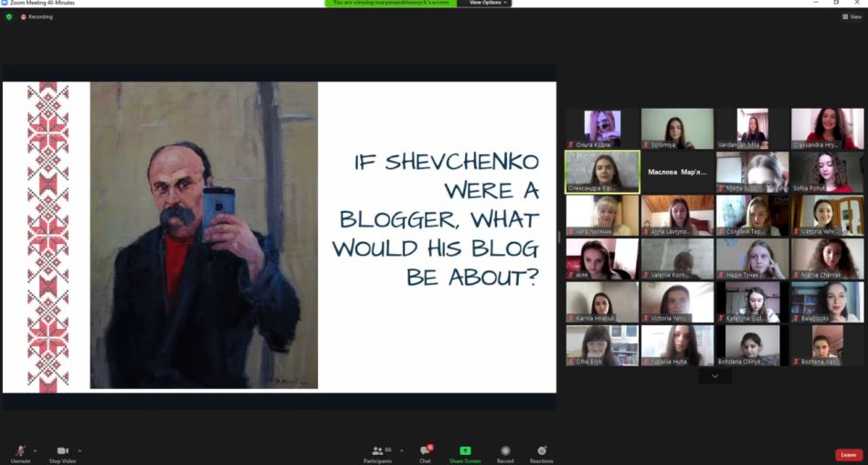Open video options arrow next to Stop Video

point(79,450)
